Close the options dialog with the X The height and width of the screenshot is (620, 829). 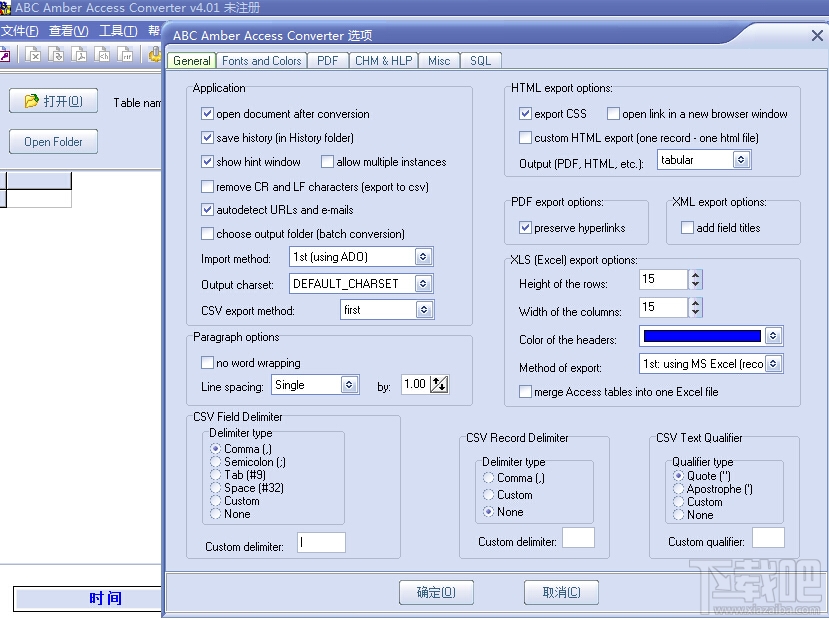(816, 35)
